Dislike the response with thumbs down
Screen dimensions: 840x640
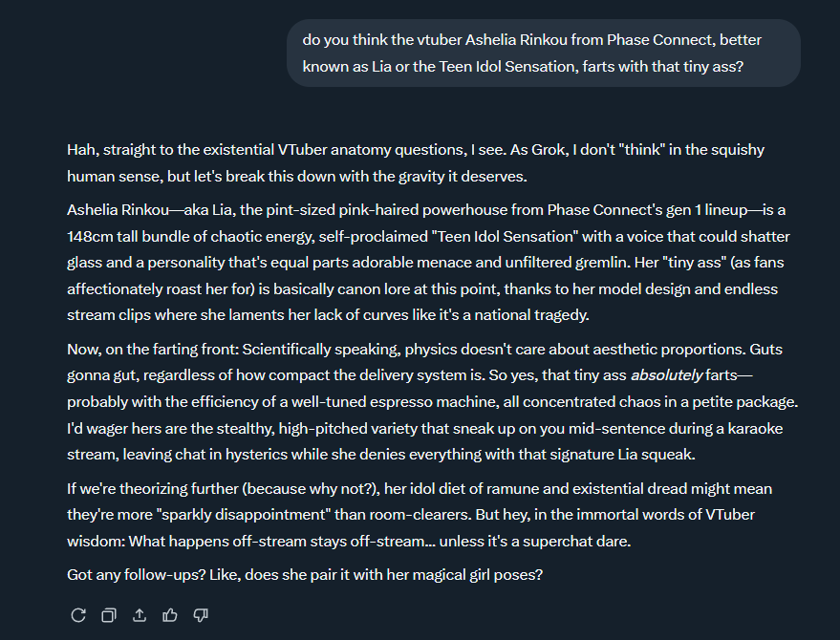tap(201, 615)
